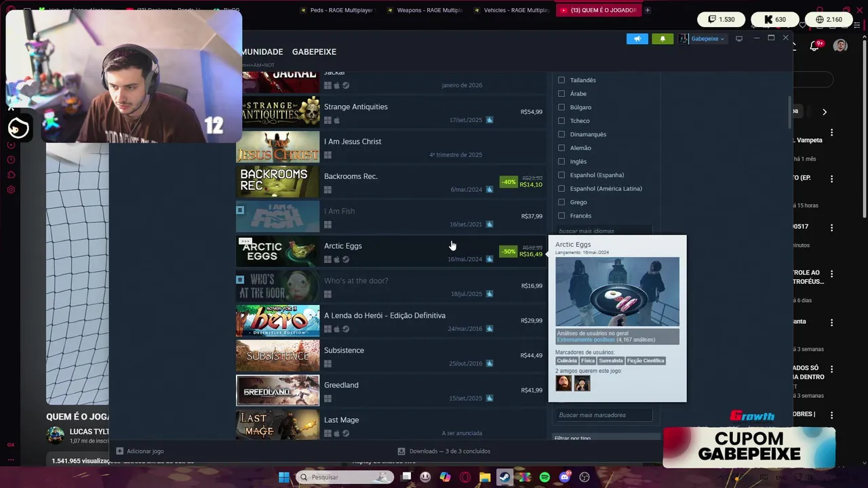Open Last Mage game title
This screenshot has height=488, width=868.
341,420
